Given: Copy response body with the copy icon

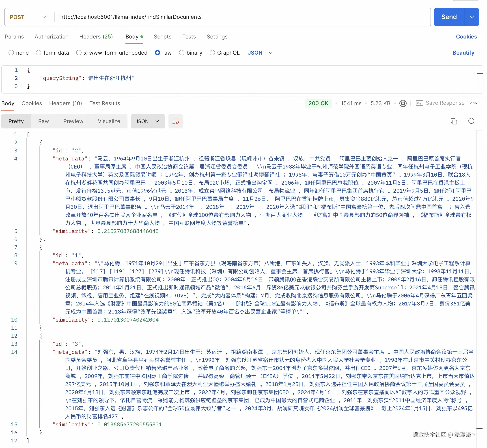Looking at the screenshot, I should pyautogui.click(x=454, y=121).
